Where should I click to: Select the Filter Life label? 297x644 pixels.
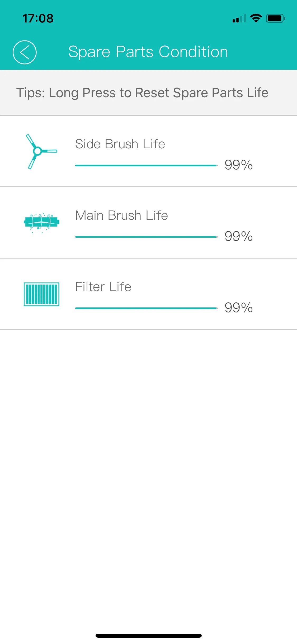pyautogui.click(x=103, y=287)
